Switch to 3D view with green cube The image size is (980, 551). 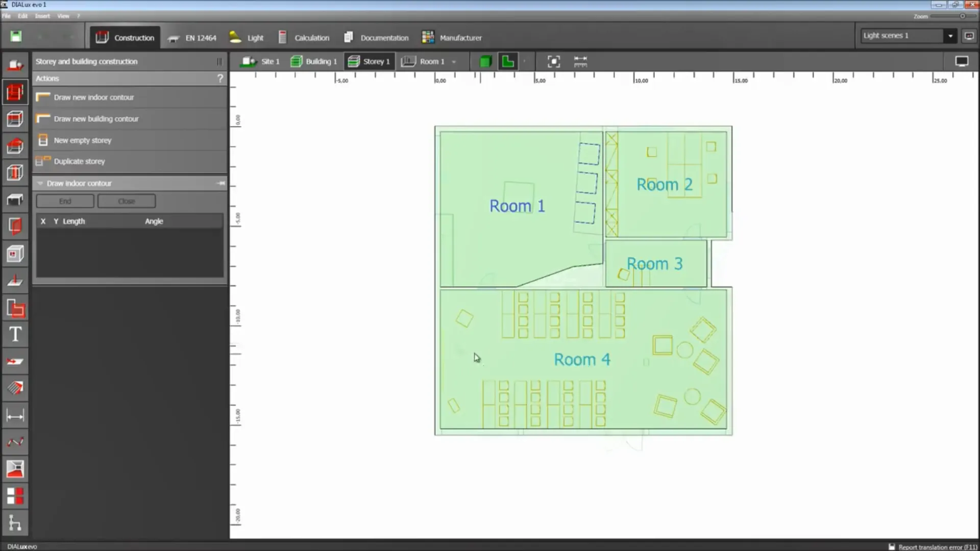coord(485,62)
